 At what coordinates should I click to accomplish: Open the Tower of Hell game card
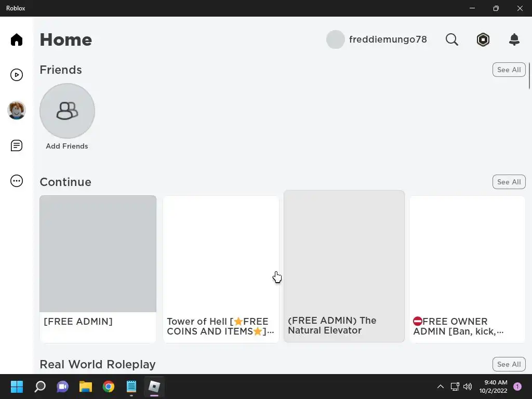coord(221,270)
